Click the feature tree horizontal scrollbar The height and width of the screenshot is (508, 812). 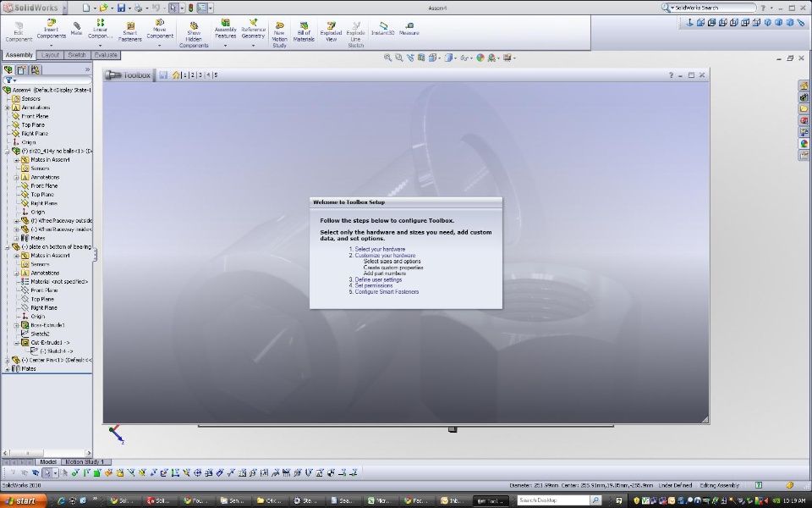(x=47, y=453)
